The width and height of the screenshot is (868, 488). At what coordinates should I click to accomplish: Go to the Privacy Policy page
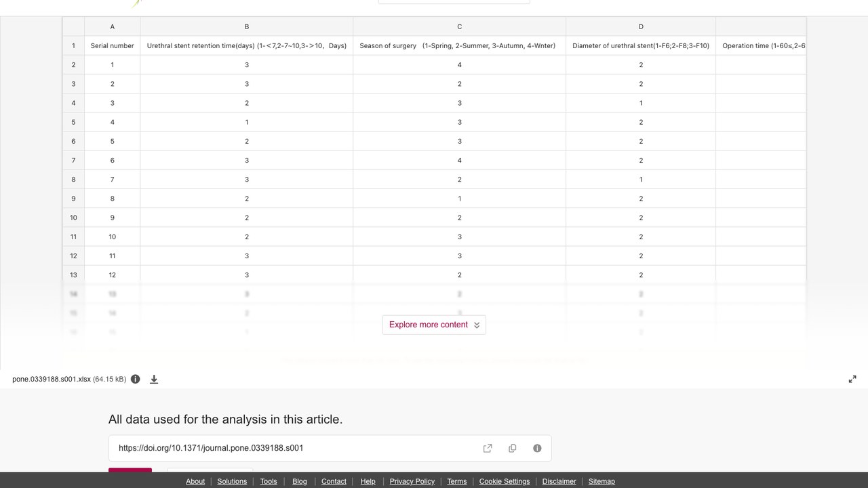(x=412, y=481)
